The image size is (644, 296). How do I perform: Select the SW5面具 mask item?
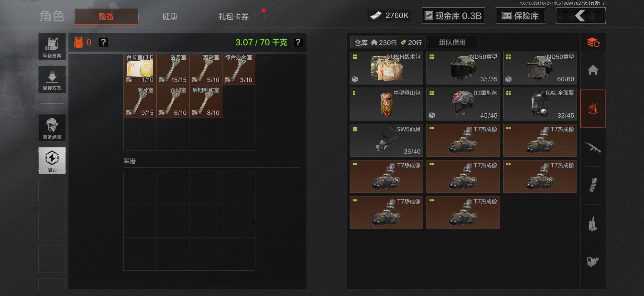pyautogui.click(x=386, y=140)
